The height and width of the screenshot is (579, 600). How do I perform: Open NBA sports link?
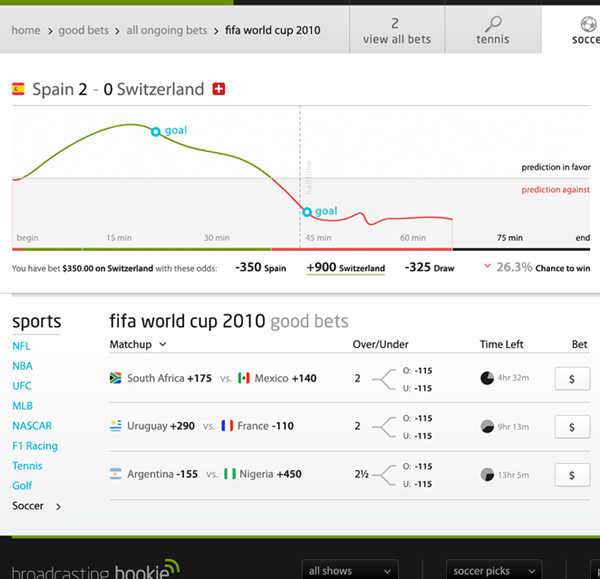pyautogui.click(x=22, y=366)
